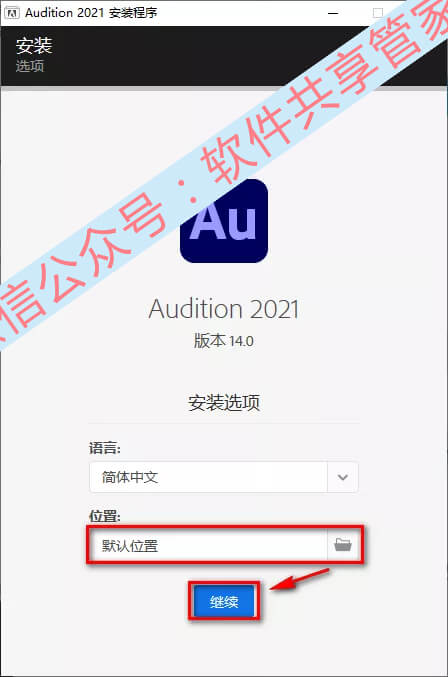Screen dimensions: 448x677
Task: Click the 选项 subtitle in header
Action: (x=30, y=66)
